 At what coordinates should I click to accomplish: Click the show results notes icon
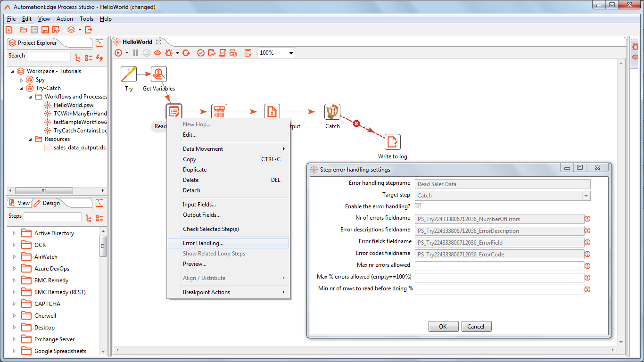click(x=248, y=53)
